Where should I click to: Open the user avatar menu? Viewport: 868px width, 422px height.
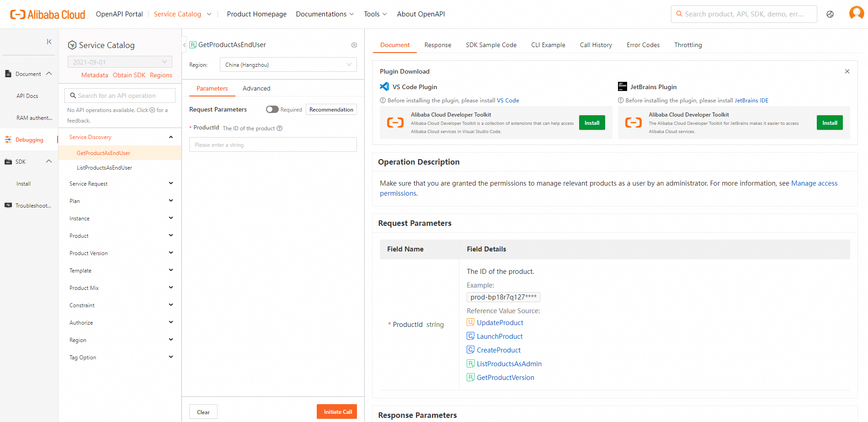[856, 13]
